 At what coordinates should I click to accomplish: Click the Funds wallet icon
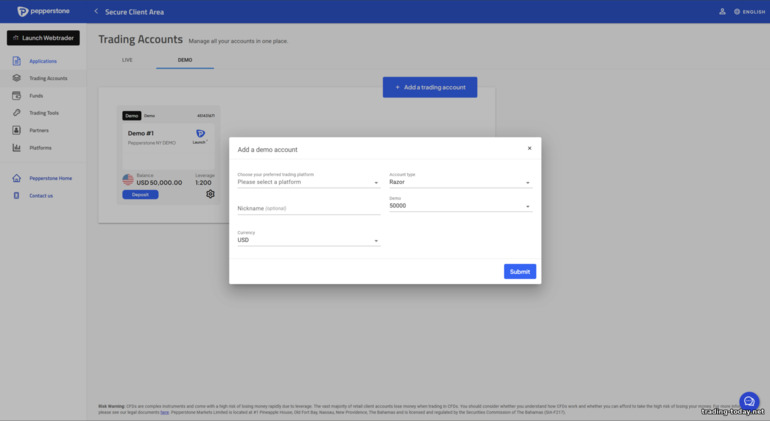[17, 96]
